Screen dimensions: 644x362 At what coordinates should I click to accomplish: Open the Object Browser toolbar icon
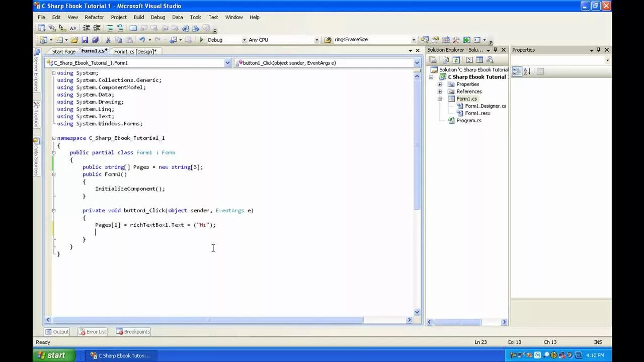446,40
